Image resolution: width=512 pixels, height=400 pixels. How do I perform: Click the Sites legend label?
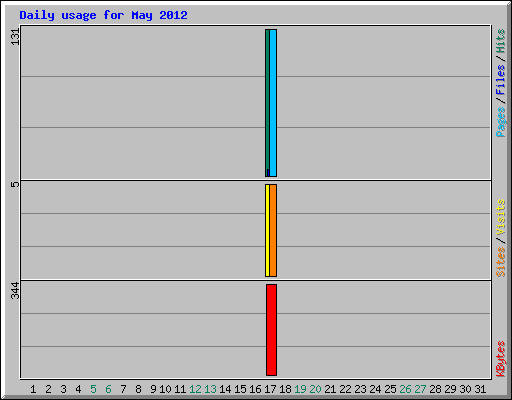pyautogui.click(x=501, y=262)
